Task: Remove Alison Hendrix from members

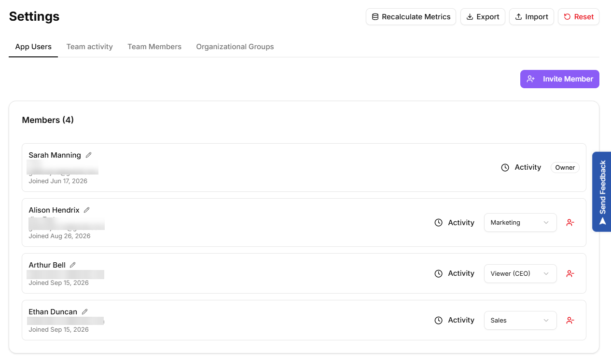Action: click(570, 223)
